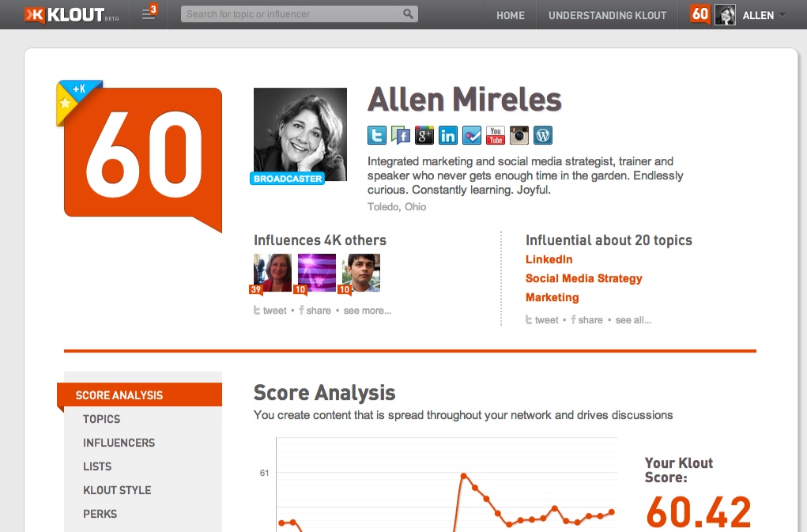This screenshot has height=532, width=807.
Task: Open the Google+ profile icon
Action: coord(424,135)
